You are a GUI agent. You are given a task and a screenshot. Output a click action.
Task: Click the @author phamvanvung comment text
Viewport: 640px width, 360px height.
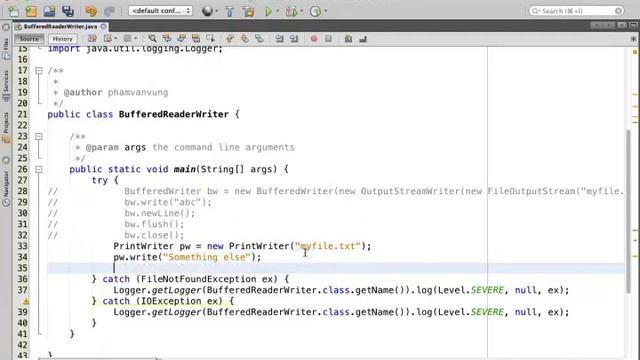point(116,93)
